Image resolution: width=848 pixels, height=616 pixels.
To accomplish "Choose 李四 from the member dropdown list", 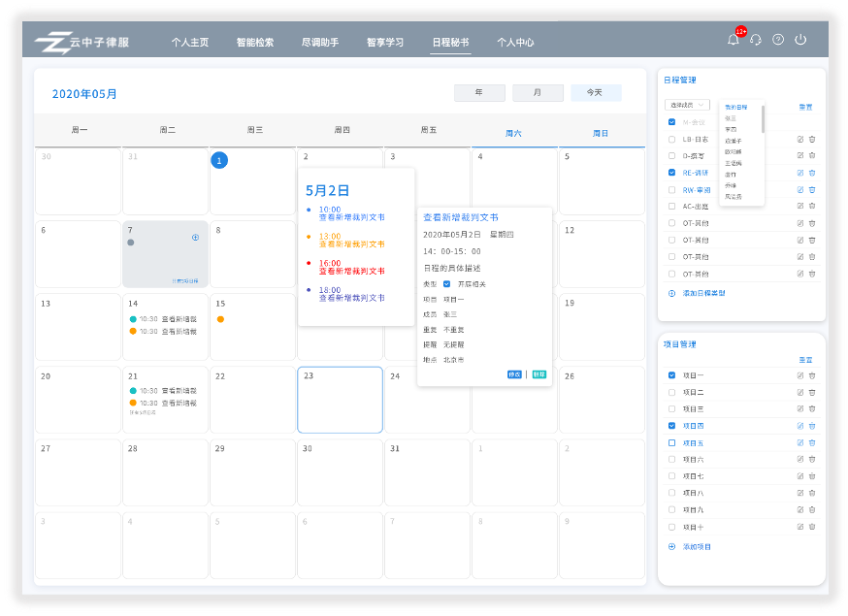I will click(731, 130).
